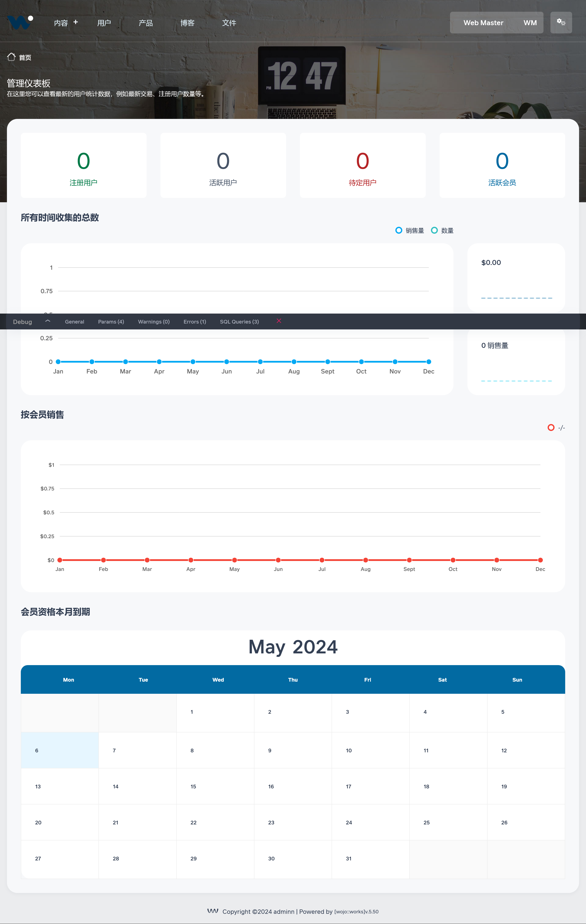Open the 内容 navigation menu
The width and height of the screenshot is (586, 924).
61,23
